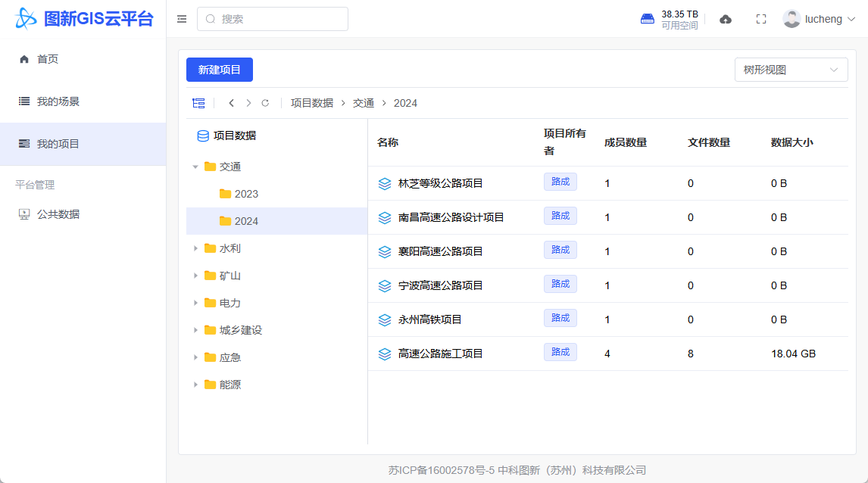
Task: Click the 新建项目 button
Action: pos(220,70)
